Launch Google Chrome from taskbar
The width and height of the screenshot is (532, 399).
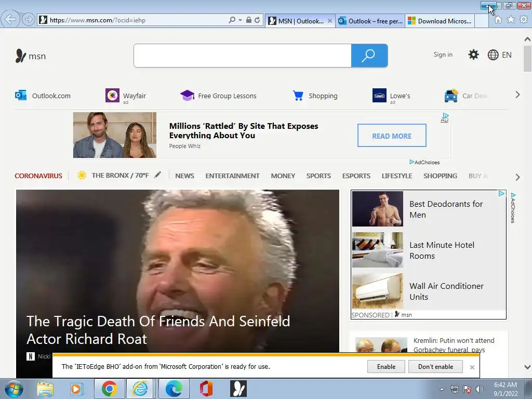(x=109, y=389)
